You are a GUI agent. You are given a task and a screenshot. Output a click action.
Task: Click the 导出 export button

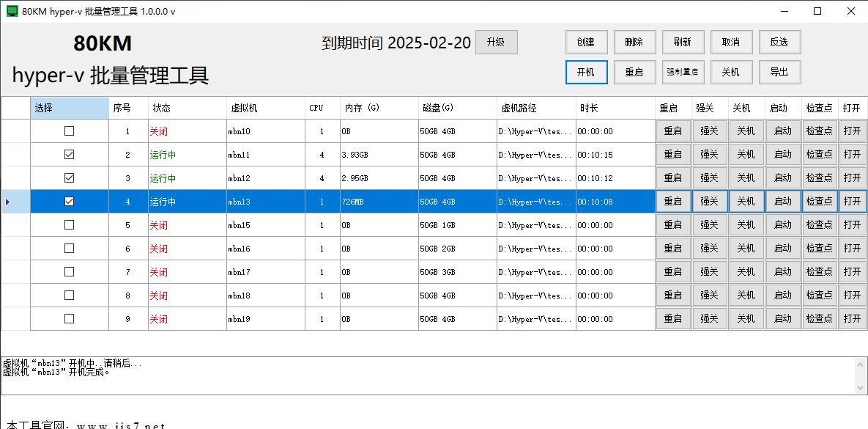click(x=779, y=72)
